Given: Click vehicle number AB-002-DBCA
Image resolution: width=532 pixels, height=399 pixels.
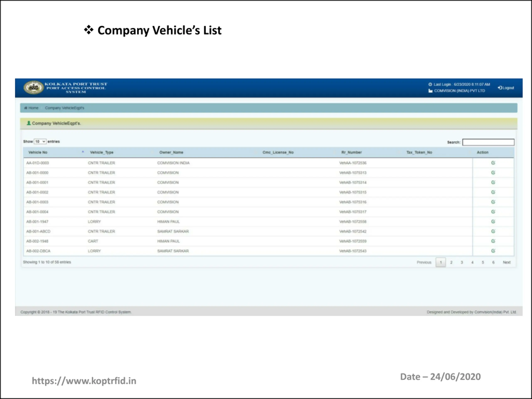Looking at the screenshot, I should tap(38, 251).
